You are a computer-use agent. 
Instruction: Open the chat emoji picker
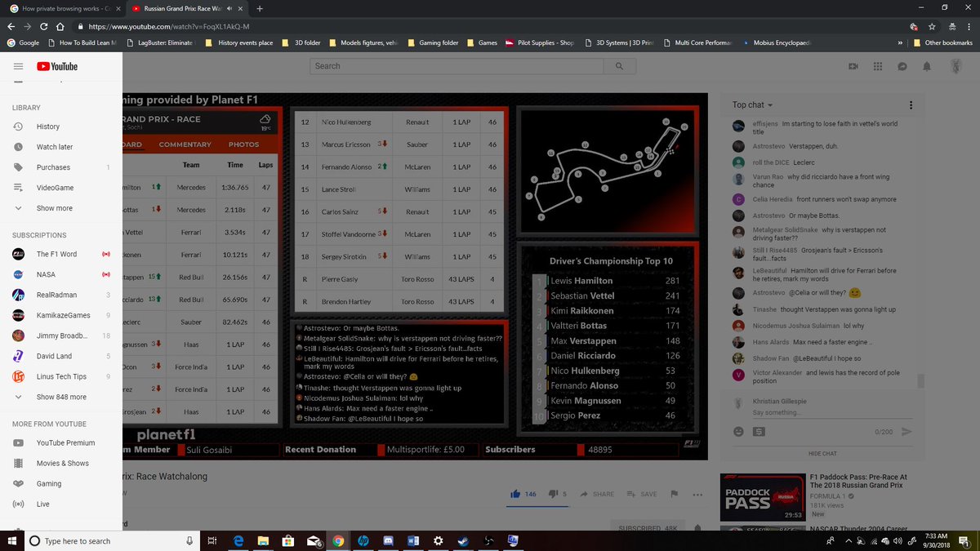click(x=738, y=431)
